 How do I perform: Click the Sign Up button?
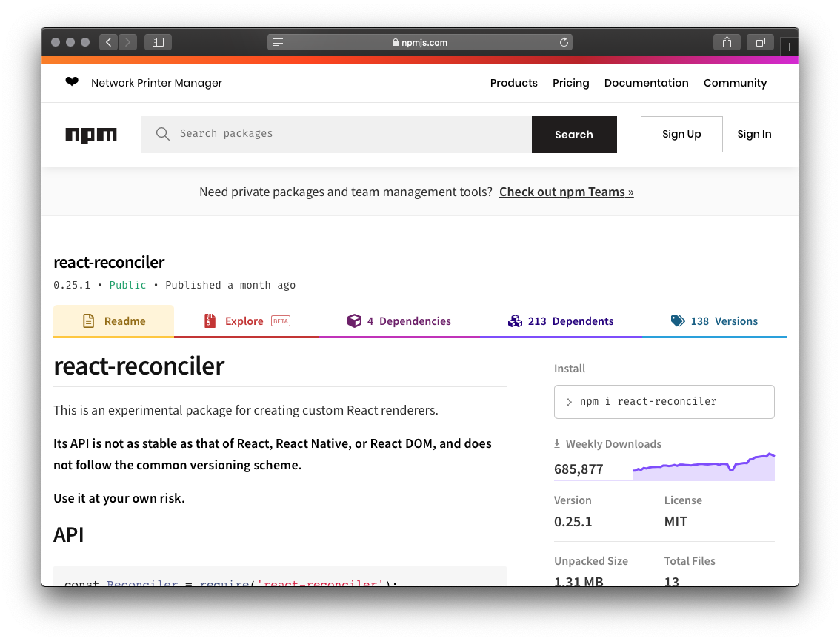681,134
